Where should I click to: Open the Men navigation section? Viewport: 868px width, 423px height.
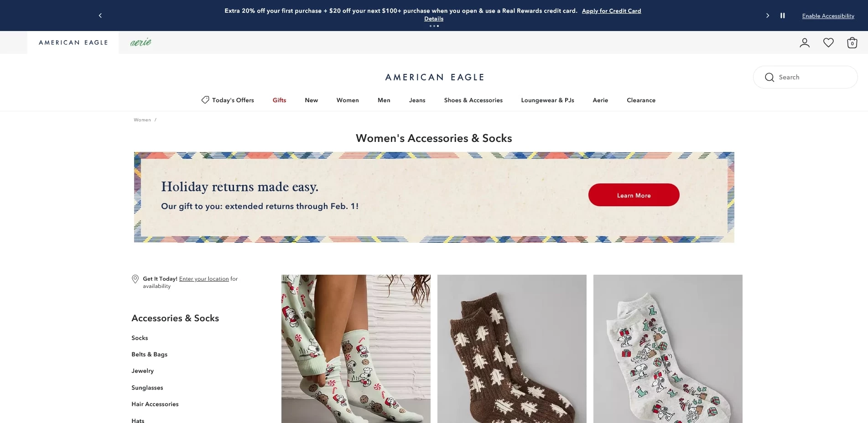(384, 100)
